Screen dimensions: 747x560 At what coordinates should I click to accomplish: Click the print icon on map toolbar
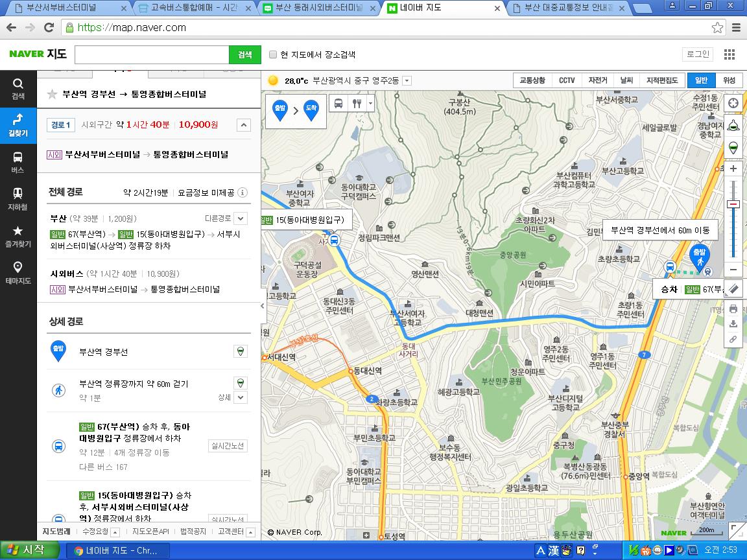tap(733, 309)
